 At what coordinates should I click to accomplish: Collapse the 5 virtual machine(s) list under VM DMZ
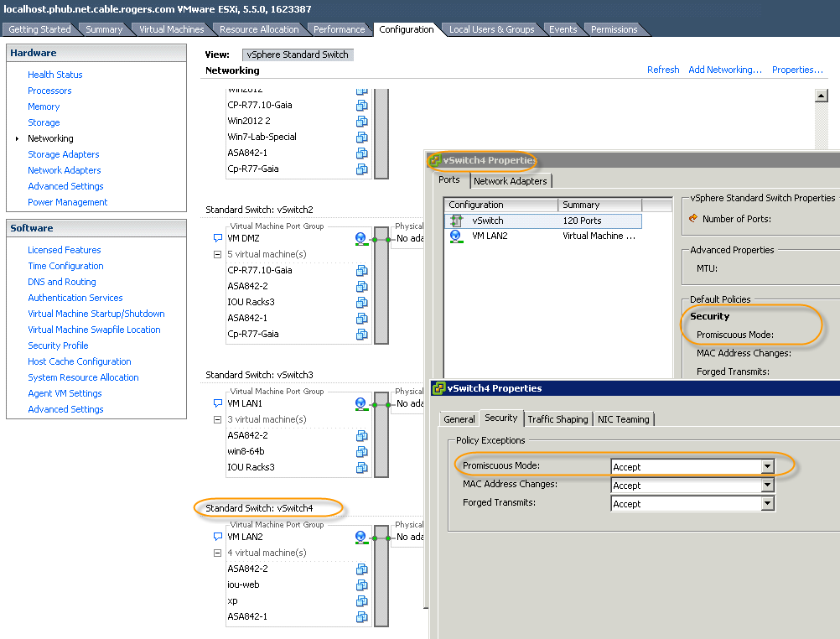tap(217, 254)
